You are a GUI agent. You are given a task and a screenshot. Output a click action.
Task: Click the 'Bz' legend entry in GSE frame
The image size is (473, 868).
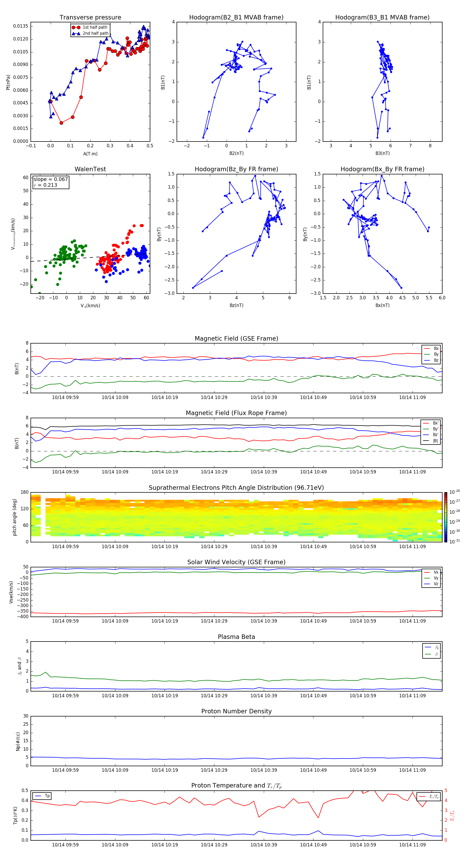(431, 360)
